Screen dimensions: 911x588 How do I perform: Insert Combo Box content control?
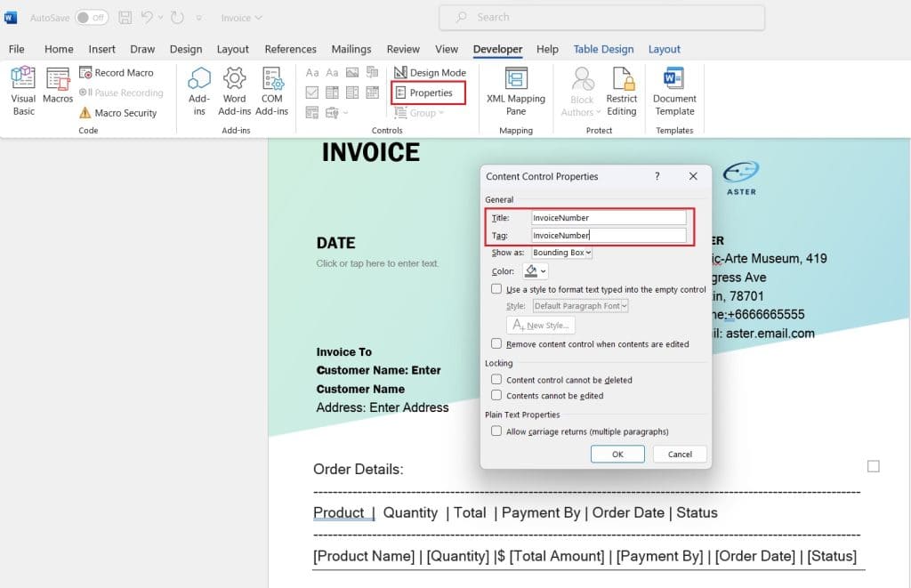332,93
